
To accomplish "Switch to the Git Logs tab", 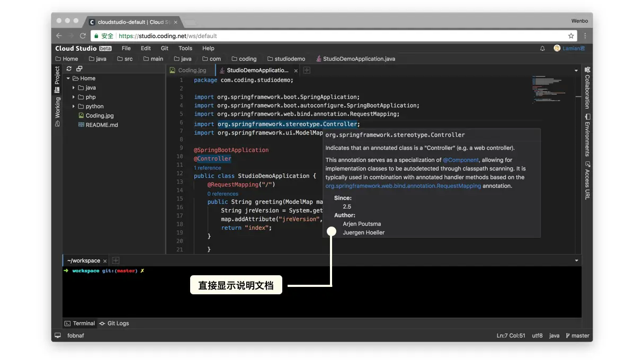I will pos(114,323).
